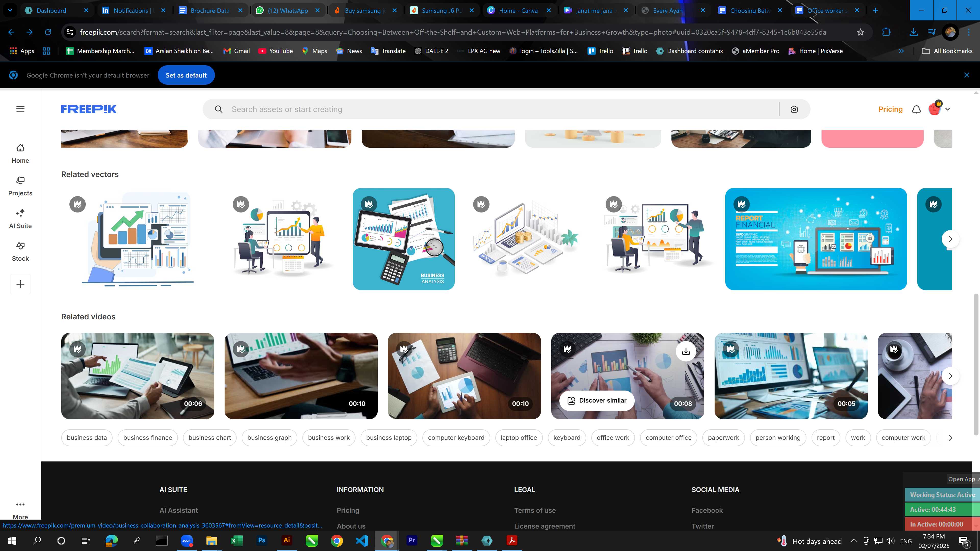Show next related videos
This screenshot has height=551, width=980.
[950, 376]
